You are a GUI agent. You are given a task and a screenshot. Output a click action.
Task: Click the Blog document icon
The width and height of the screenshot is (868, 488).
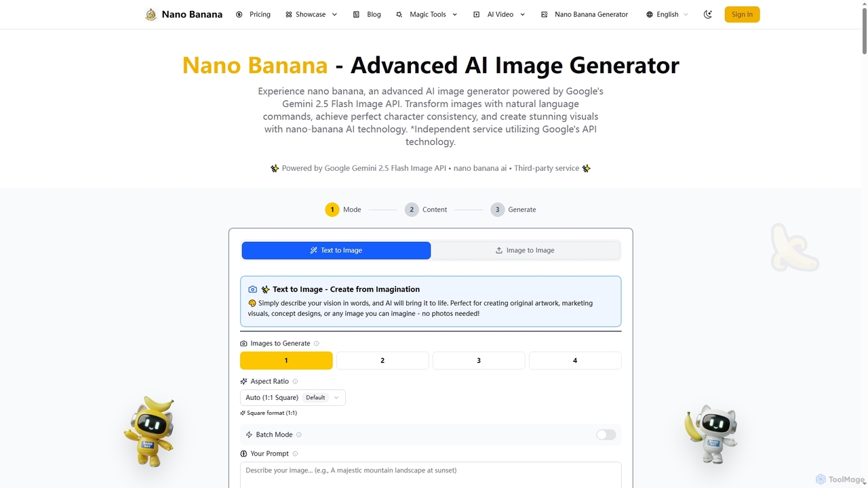click(356, 14)
